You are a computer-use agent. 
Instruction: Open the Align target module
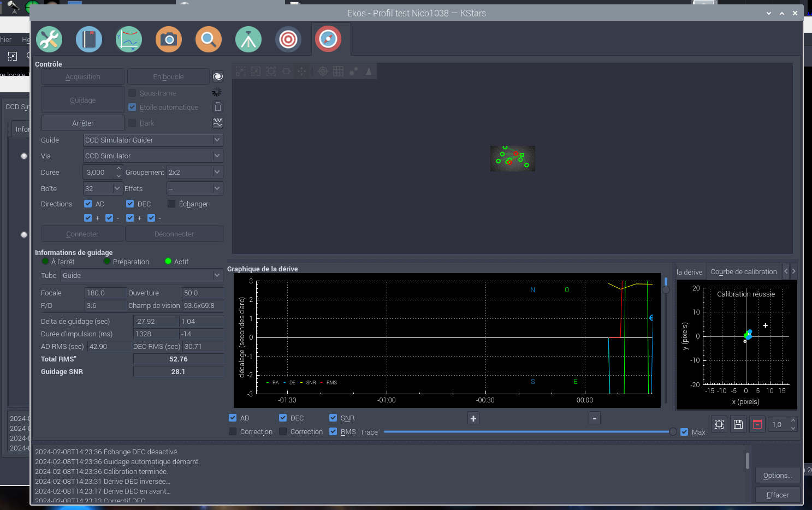point(288,39)
